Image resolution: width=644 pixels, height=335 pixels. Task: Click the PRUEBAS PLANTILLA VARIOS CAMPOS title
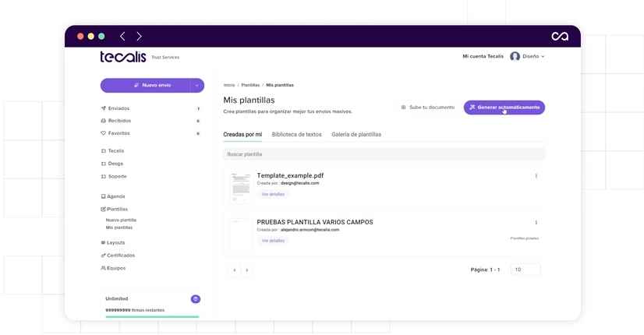point(315,222)
